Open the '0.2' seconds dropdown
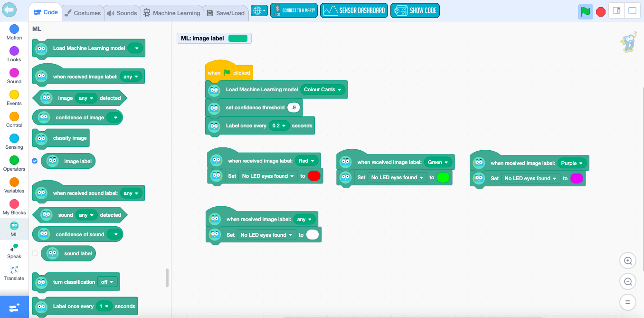 279,126
